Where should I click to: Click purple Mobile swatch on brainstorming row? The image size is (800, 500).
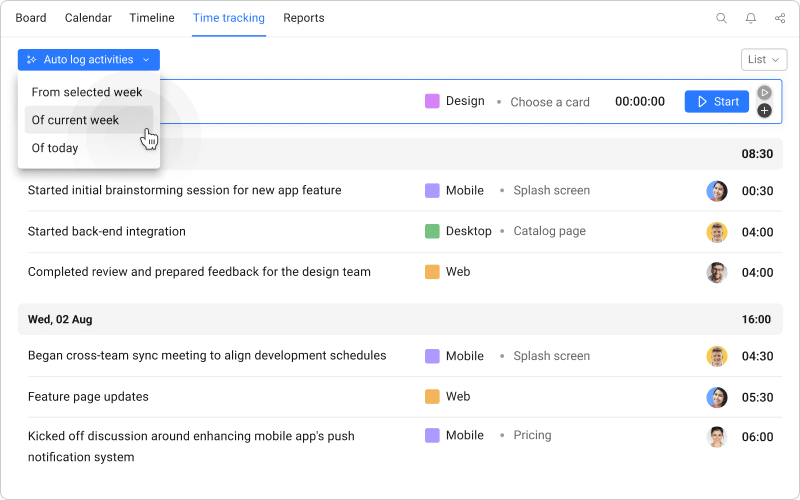[x=432, y=190]
